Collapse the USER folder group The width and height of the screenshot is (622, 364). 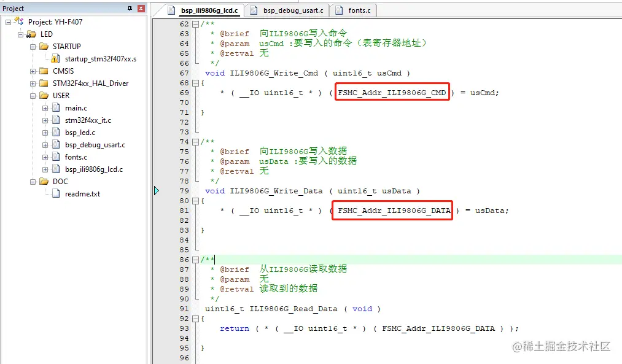point(33,96)
